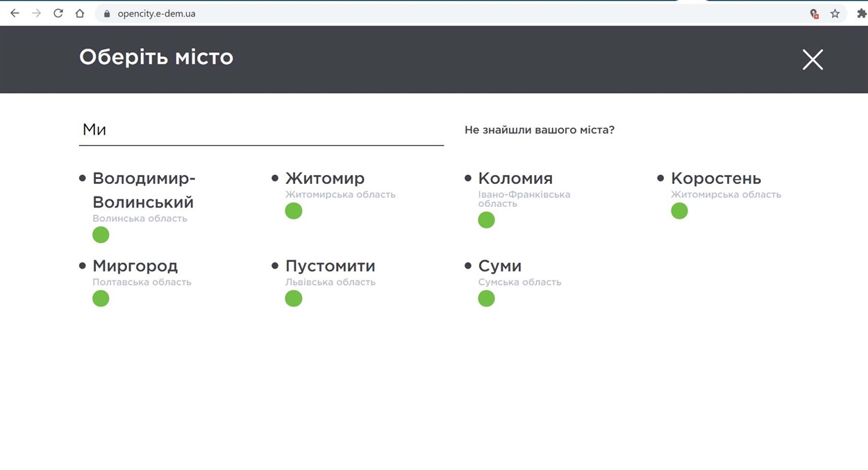The height and width of the screenshot is (470, 868).
Task: Pick Коростень from the results
Action: (x=716, y=178)
